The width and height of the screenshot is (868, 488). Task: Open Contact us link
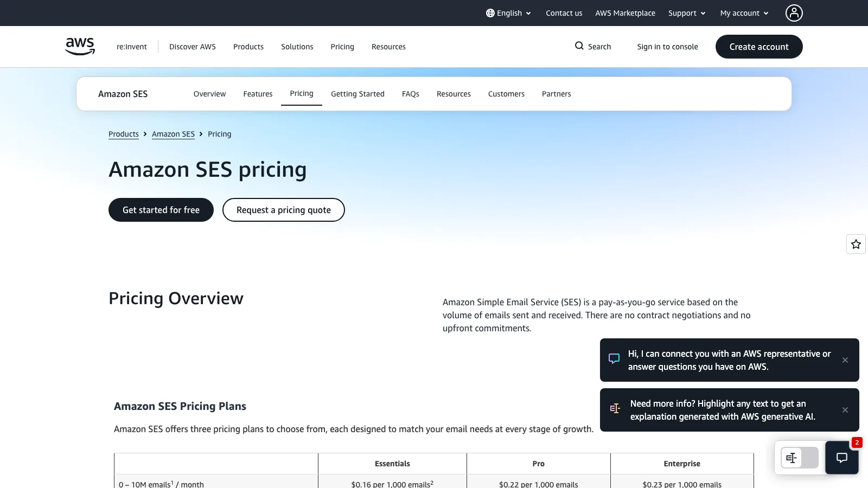pos(564,13)
